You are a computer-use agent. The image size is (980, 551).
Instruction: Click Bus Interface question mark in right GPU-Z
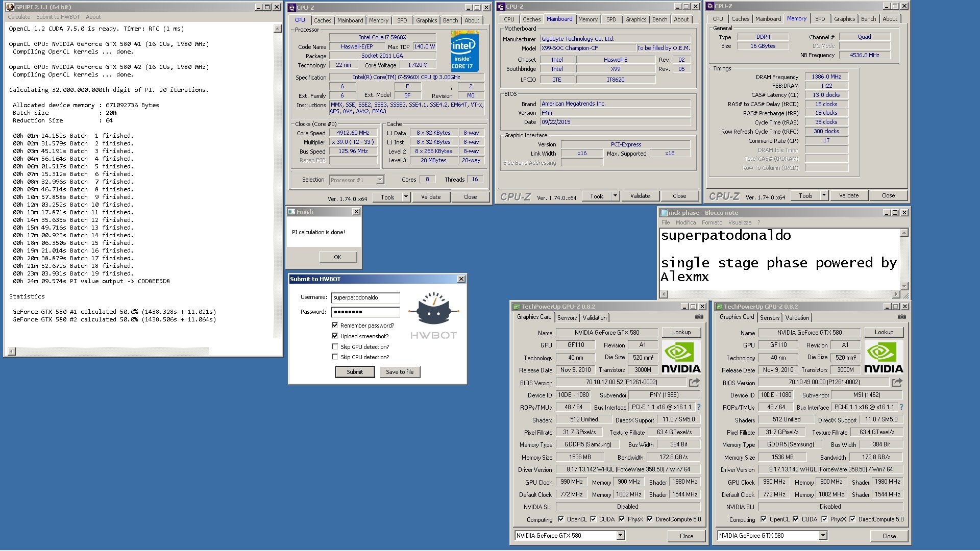[x=901, y=407]
